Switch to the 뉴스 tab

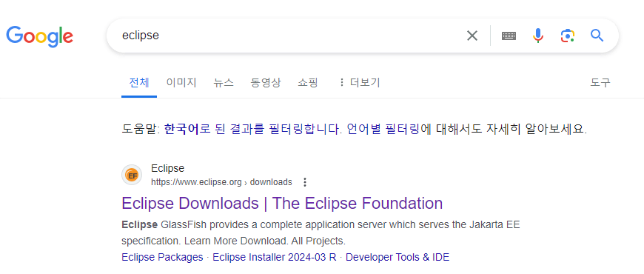point(224,82)
